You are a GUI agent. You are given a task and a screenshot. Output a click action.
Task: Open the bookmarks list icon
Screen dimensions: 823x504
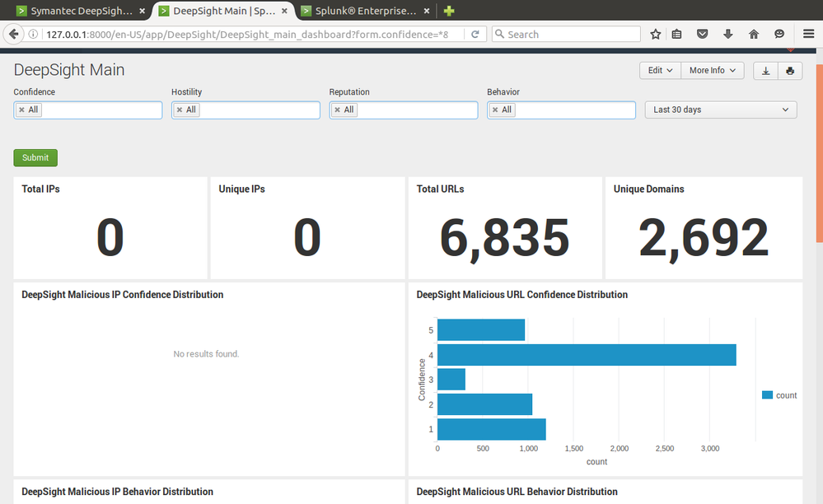point(676,34)
